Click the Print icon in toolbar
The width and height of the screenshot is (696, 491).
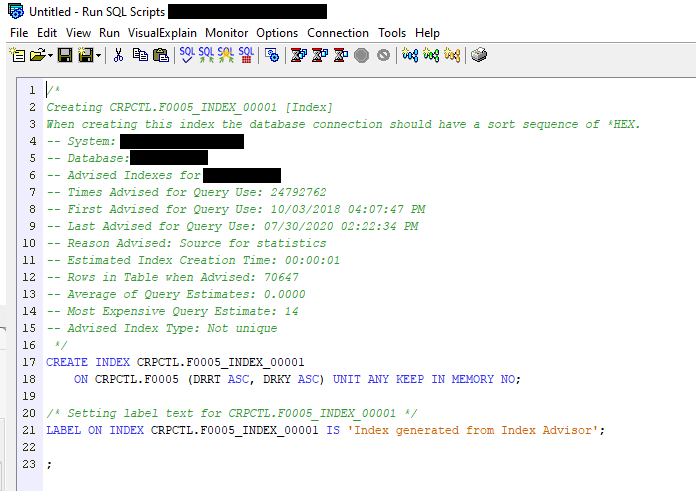click(x=479, y=55)
